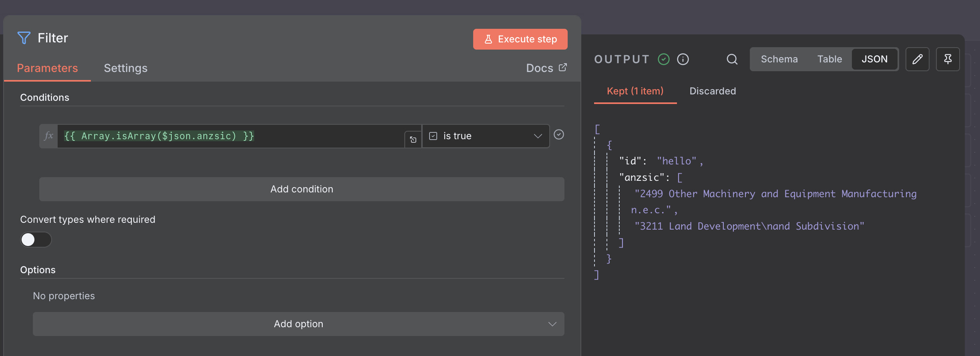Open the 'is true' operator dropdown
The width and height of the screenshot is (980, 356).
[486, 136]
